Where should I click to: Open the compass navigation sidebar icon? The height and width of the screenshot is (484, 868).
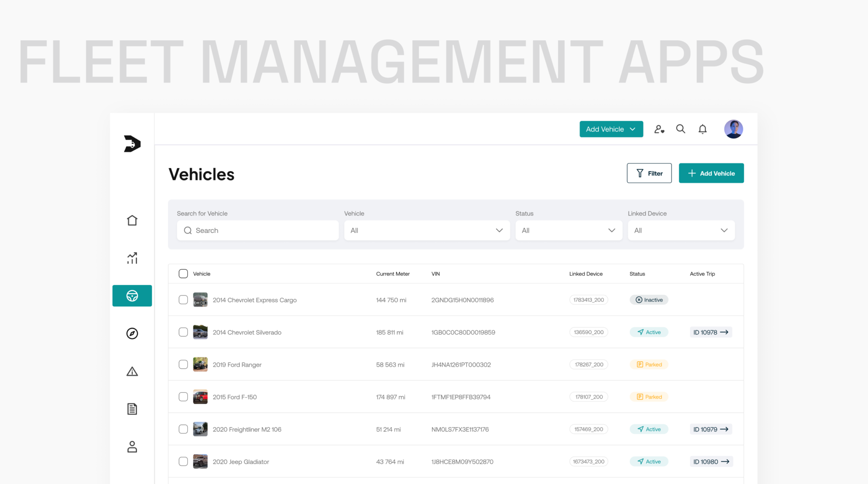132,333
